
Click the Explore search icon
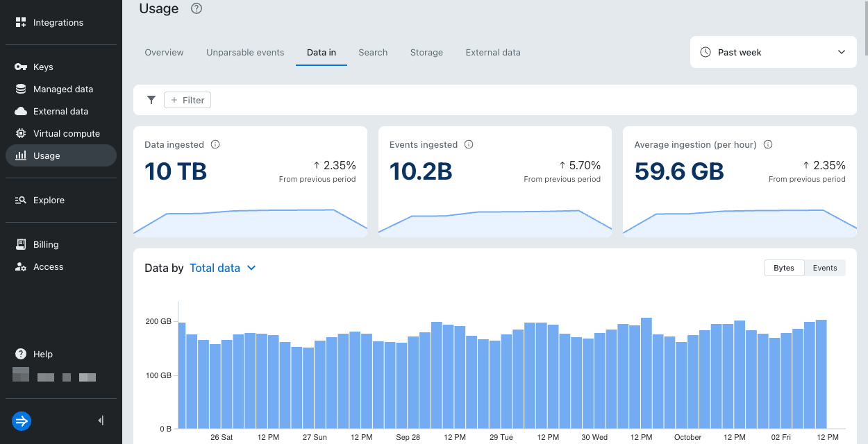pos(21,200)
